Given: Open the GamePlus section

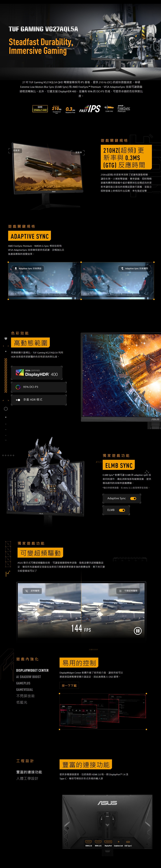Looking at the screenshot, I should pos(23,683).
